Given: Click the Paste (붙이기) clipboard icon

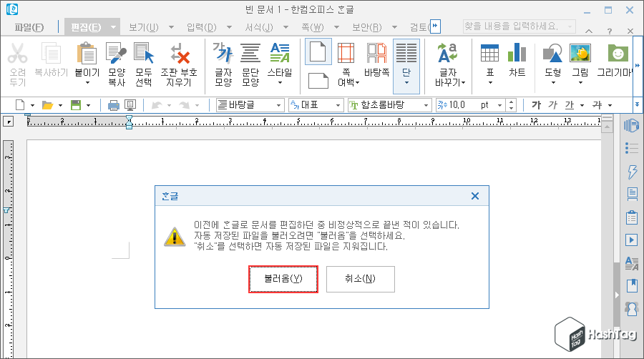Looking at the screenshot, I should click(x=87, y=54).
